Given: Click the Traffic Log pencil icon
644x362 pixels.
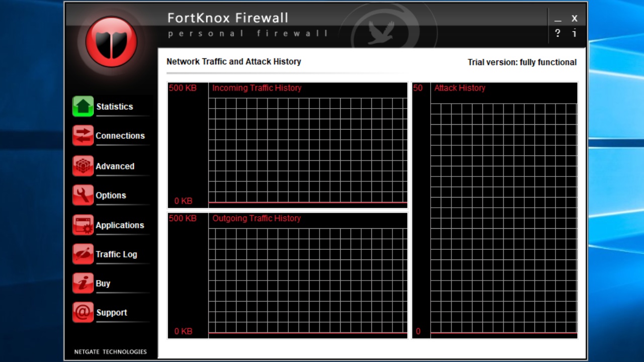Looking at the screenshot, I should point(83,254).
